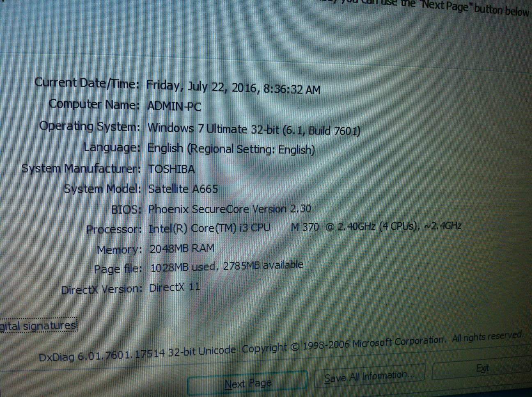Click the 'Processor:' label
532x397 pixels.
(114, 230)
